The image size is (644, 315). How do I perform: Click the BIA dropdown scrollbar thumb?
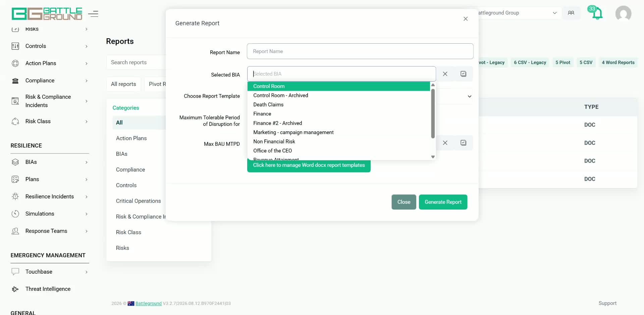click(433, 113)
